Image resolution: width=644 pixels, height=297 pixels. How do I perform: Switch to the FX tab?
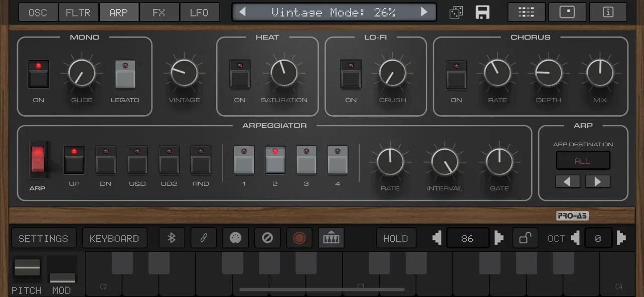[x=159, y=13]
